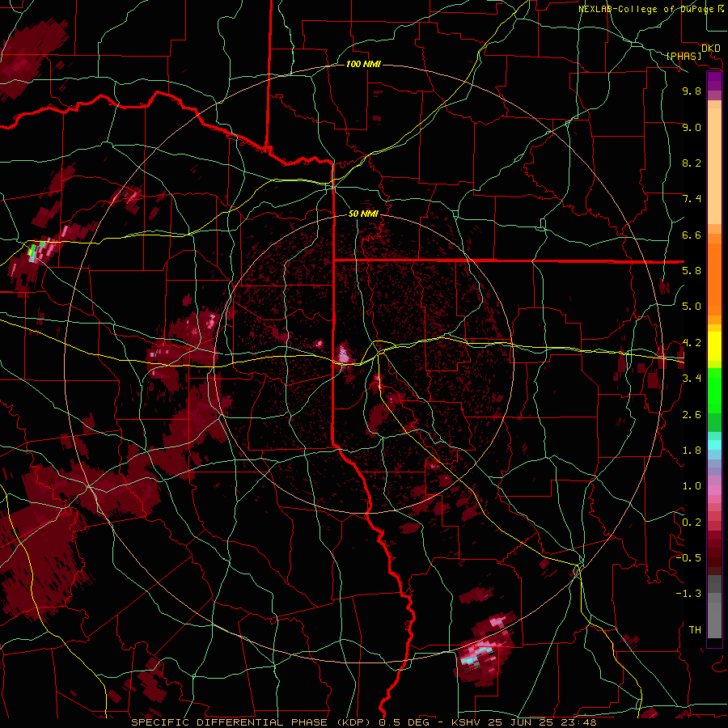This screenshot has width=728, height=728.
Task: Click the TH threshold label on the scale
Action: click(695, 630)
